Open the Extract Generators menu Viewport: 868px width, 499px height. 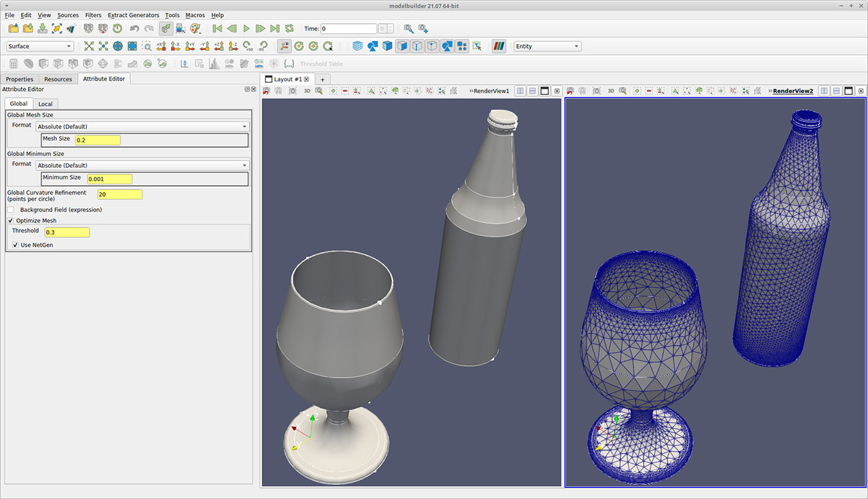pos(133,15)
